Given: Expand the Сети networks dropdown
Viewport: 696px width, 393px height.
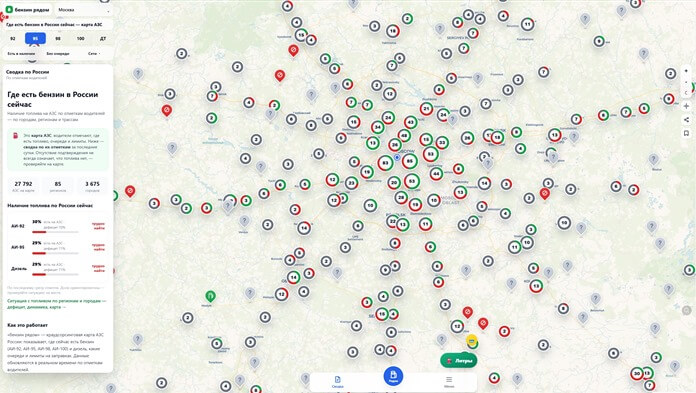Looking at the screenshot, I should pyautogui.click(x=94, y=53).
